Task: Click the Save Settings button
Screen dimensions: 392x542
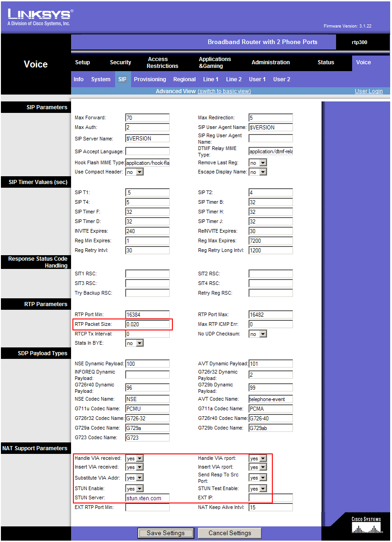Action: (x=166, y=533)
